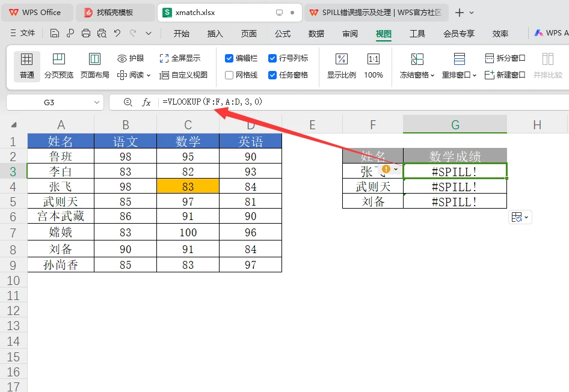Screen dimensions: 569x392
Task: Switch to the 数据 ribbon tab
Action: (x=316, y=34)
